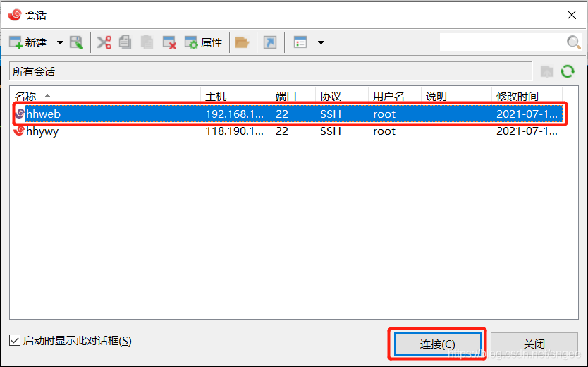Screen dimensions: 588x367
Task: Click the All Sessions (所有会话) path bar
Action: pyautogui.click(x=271, y=71)
